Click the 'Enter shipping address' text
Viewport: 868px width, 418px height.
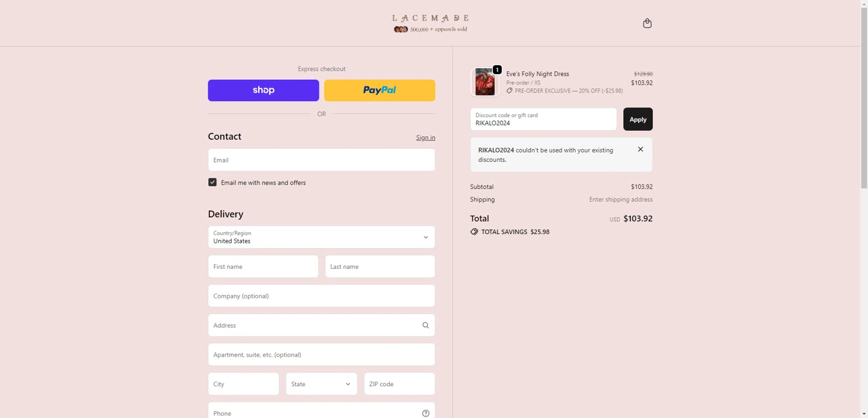[621, 199]
